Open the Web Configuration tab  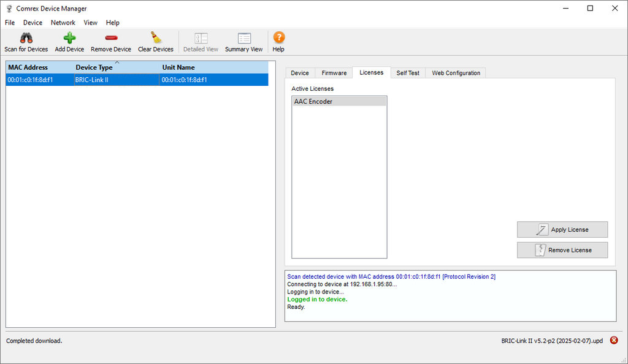[456, 73]
